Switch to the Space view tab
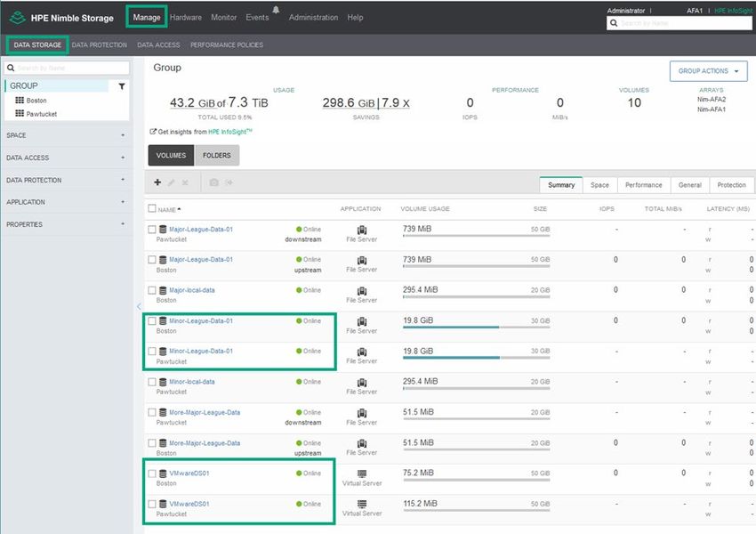 (x=599, y=185)
